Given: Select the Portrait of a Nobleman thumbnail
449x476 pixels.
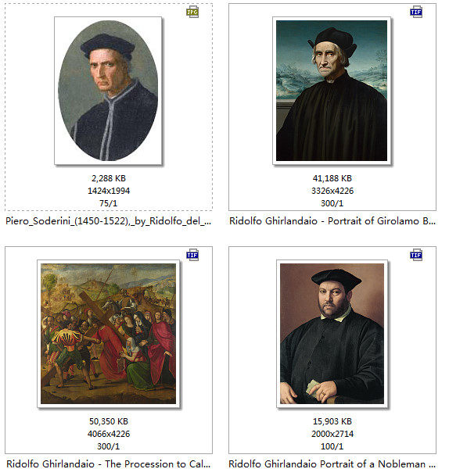Looking at the screenshot, I should [332, 334].
